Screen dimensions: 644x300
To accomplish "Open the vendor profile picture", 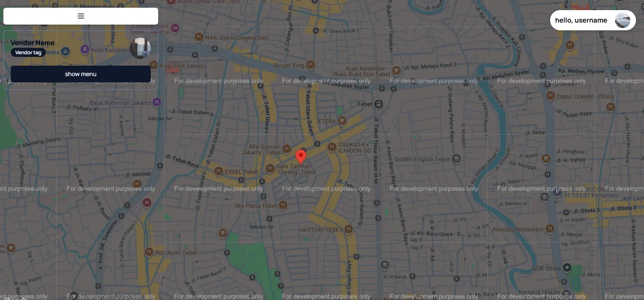I will pos(140,48).
